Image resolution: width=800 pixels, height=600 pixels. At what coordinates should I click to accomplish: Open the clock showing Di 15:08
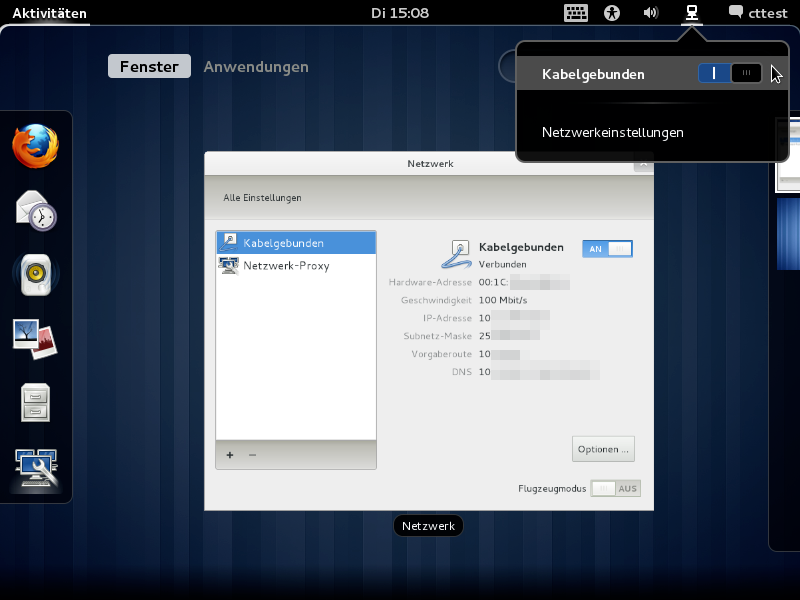point(400,13)
